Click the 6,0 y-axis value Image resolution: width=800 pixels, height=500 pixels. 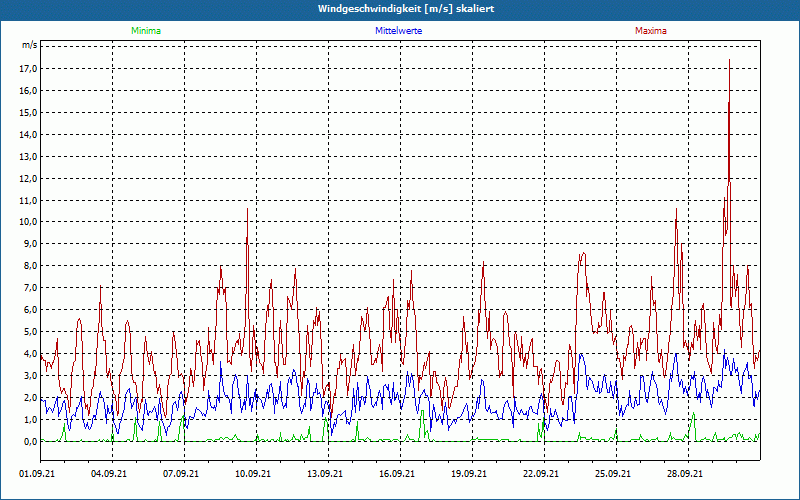[x=31, y=309]
